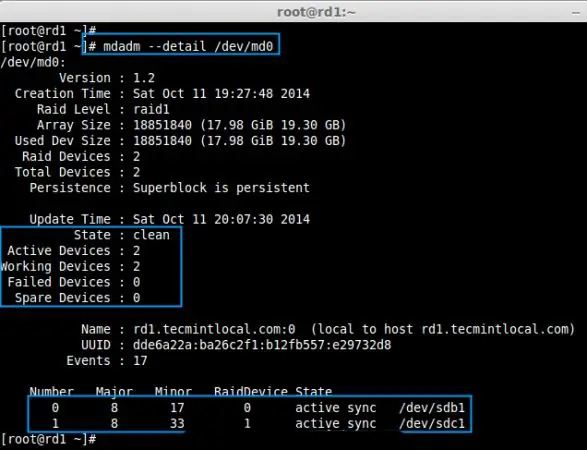Click the /dev/sdb1 device entry
Screen dimensions: 587x450
coord(432,408)
